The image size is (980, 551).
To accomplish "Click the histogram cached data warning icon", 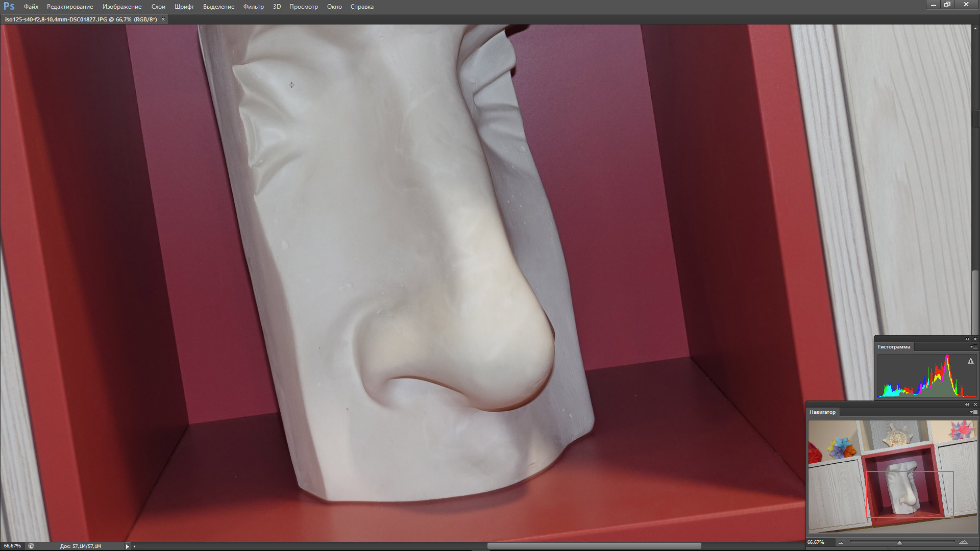I will click(x=970, y=361).
